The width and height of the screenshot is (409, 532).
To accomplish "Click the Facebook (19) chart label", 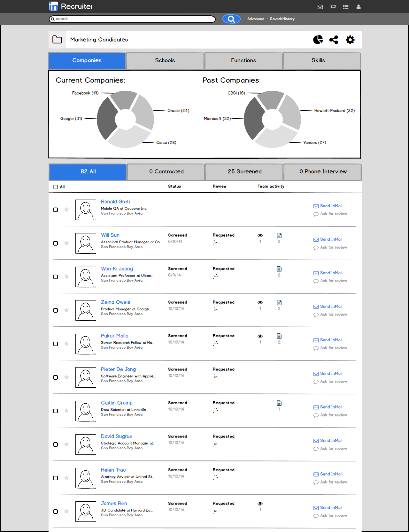I will click(x=85, y=93).
